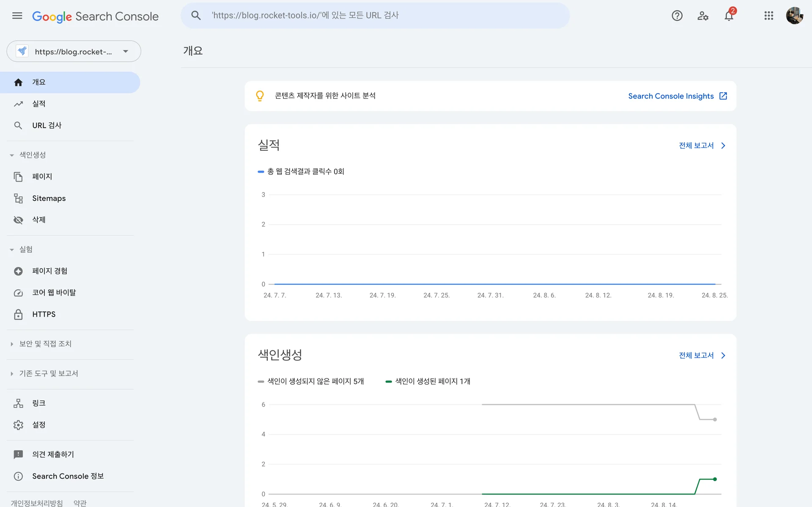The height and width of the screenshot is (507, 812).
Task: Open Sitemaps from the sidebar
Action: (49, 198)
